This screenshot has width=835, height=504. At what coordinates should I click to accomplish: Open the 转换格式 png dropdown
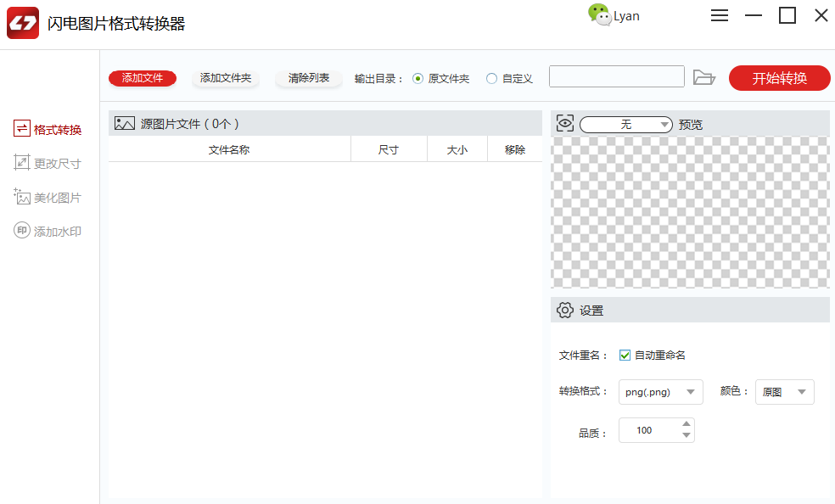click(x=661, y=392)
